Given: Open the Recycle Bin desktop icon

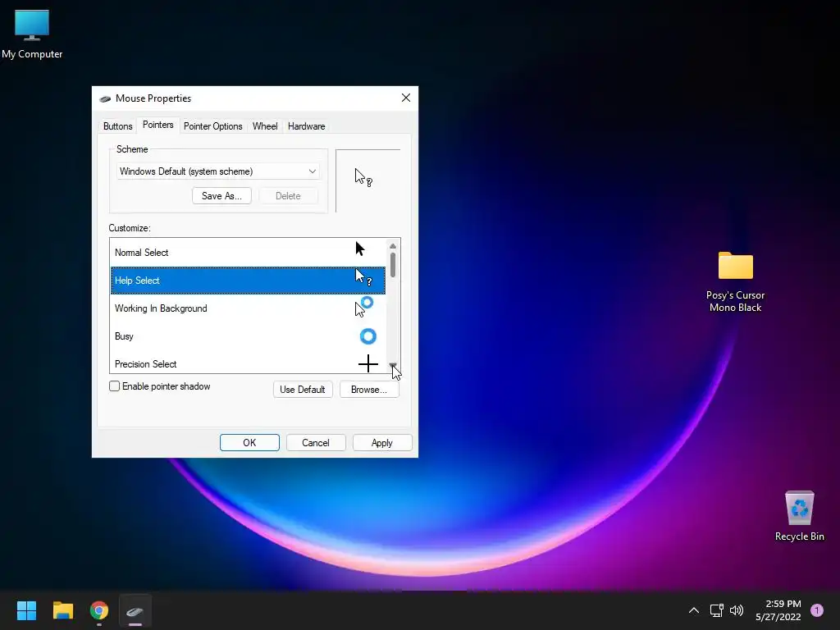Looking at the screenshot, I should click(x=799, y=516).
